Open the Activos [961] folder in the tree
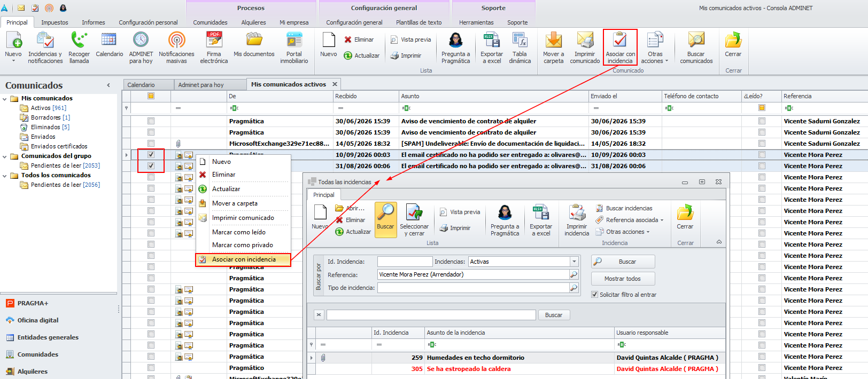Screen dimensions: 868x379 [x=48, y=108]
